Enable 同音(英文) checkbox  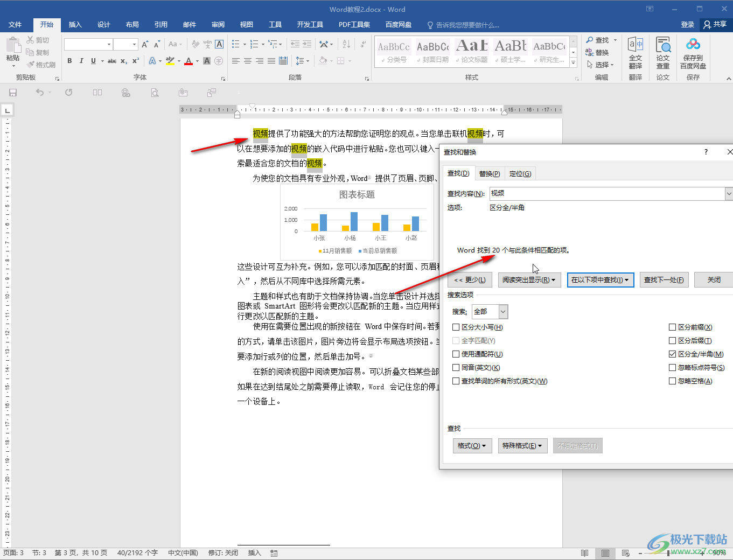pyautogui.click(x=456, y=367)
